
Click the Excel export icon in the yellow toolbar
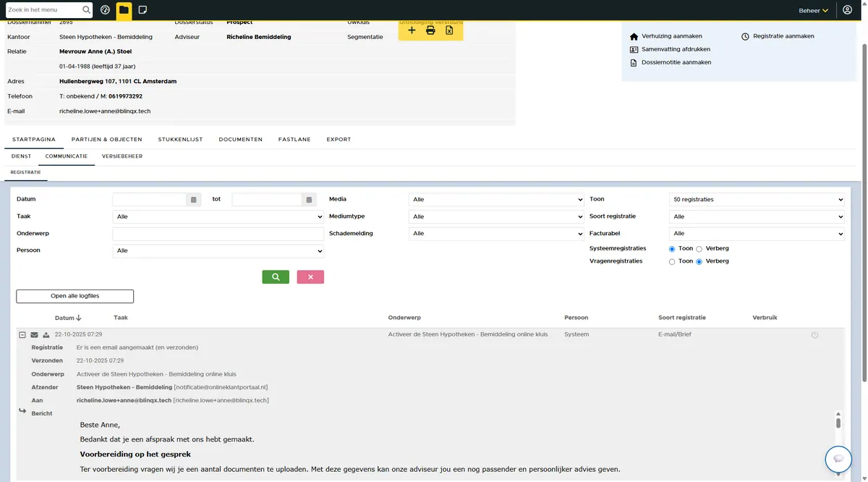[x=449, y=30]
